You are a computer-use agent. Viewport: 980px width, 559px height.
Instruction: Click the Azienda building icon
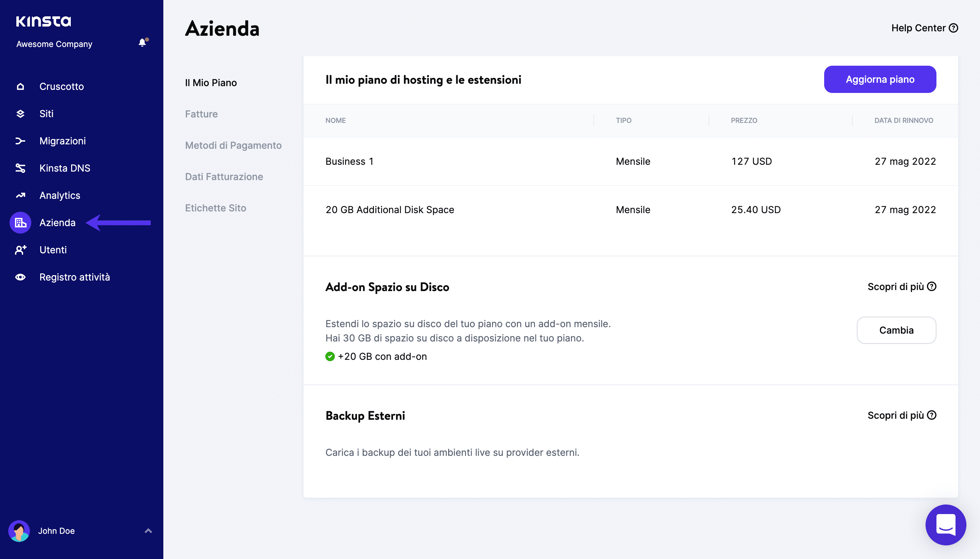[20, 223]
